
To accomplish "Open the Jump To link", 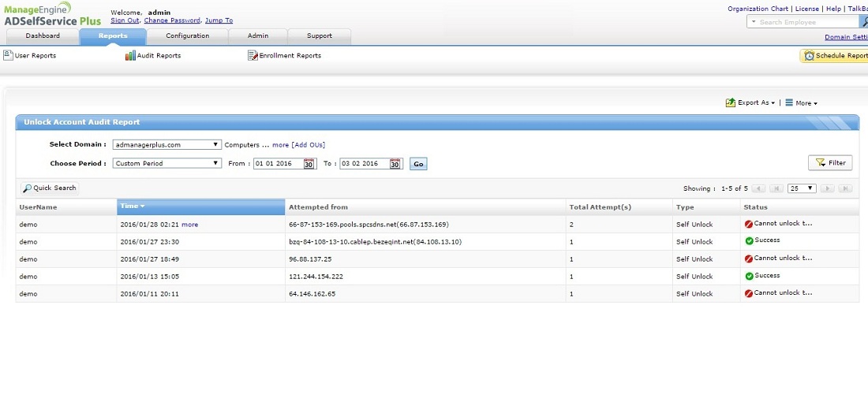I will pyautogui.click(x=219, y=20).
